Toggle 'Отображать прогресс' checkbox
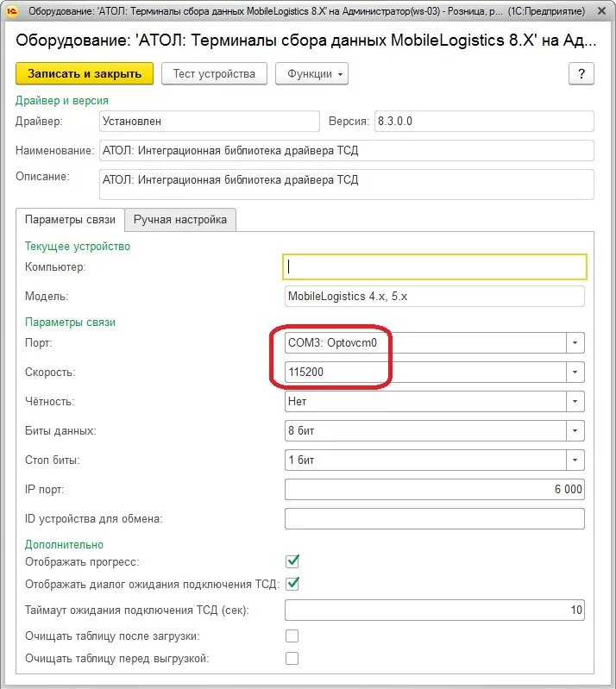 (x=292, y=561)
